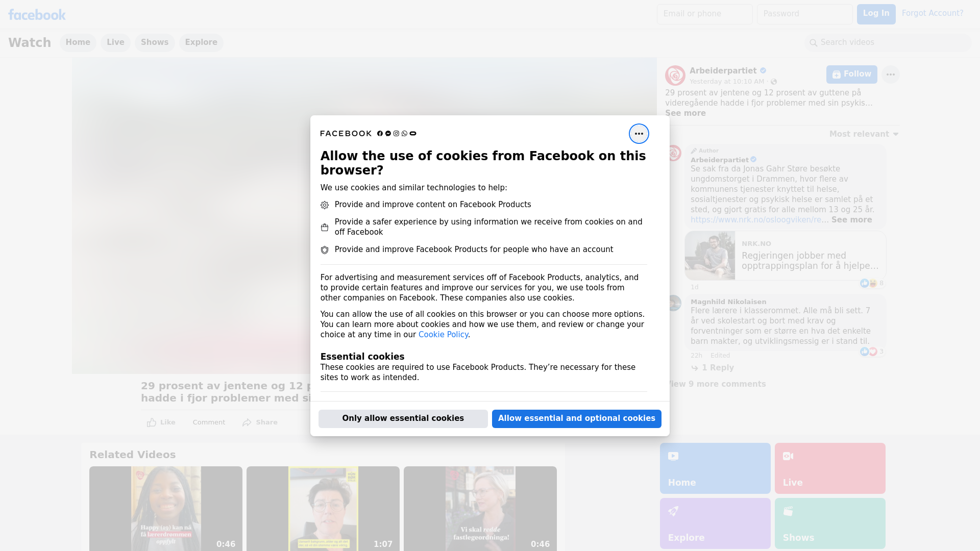The width and height of the screenshot is (980, 551).
Task: Open the cookie dialog more options menu
Action: pos(639,134)
